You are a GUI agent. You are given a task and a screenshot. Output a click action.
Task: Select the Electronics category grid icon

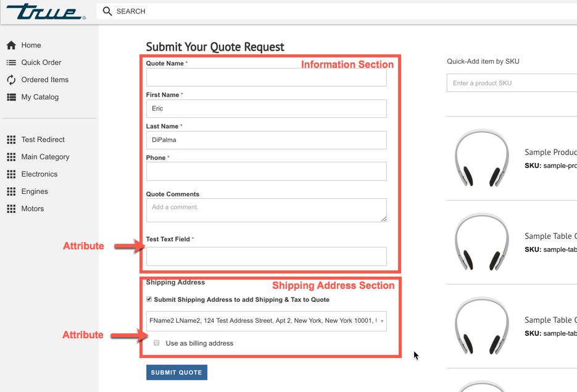click(x=11, y=174)
